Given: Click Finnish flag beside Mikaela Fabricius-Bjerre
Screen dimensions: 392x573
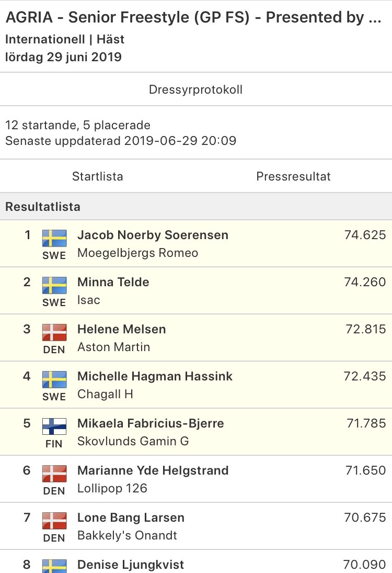Looking at the screenshot, I should tap(54, 426).
